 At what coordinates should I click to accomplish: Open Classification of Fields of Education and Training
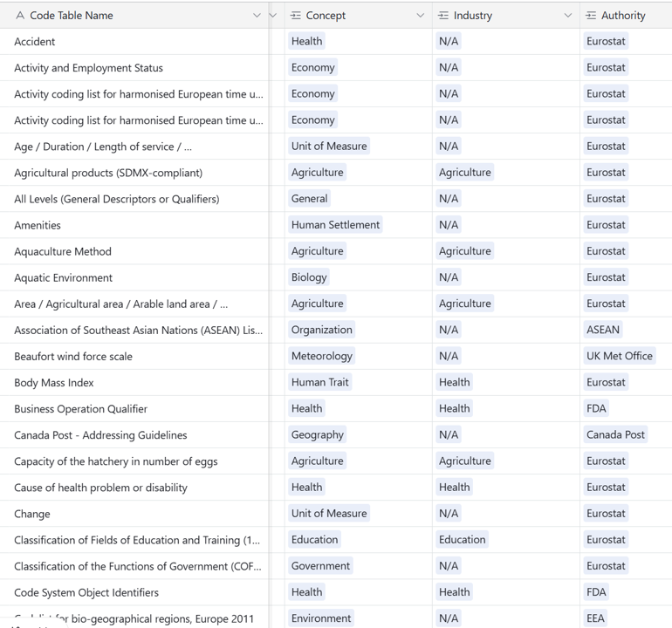pos(137,540)
